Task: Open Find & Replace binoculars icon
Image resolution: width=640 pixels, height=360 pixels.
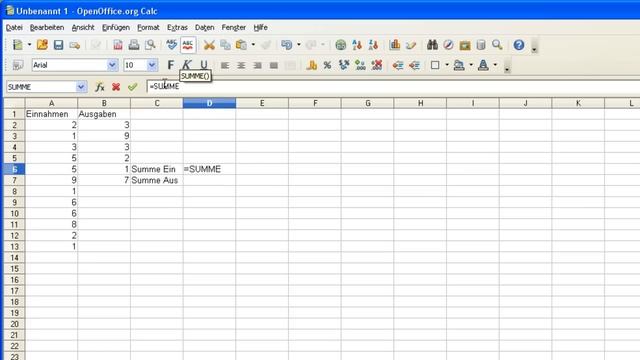Action: point(432,45)
